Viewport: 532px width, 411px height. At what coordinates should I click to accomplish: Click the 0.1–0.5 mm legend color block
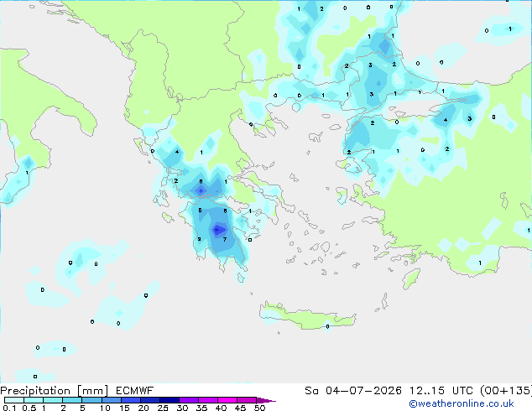click(14, 400)
